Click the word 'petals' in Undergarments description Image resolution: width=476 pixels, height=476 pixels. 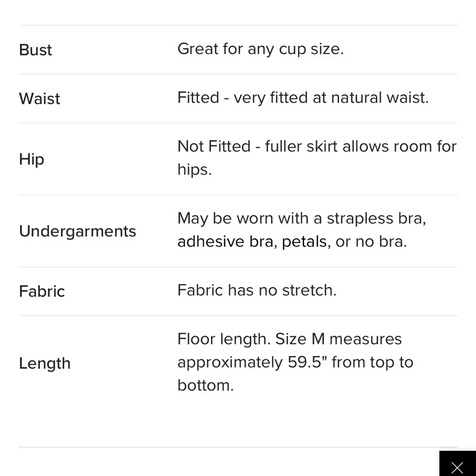click(x=305, y=242)
